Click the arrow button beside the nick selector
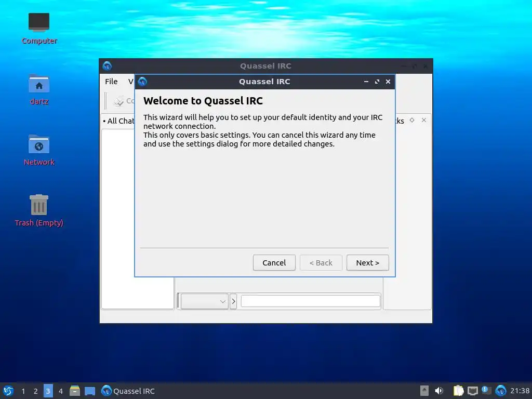Screen dimensions: 532x399 (233, 301)
